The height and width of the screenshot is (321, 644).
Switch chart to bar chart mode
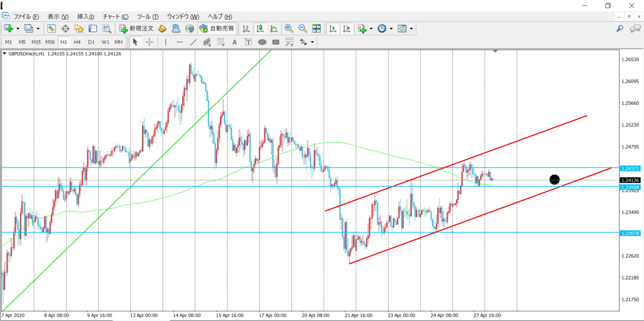[246, 28]
